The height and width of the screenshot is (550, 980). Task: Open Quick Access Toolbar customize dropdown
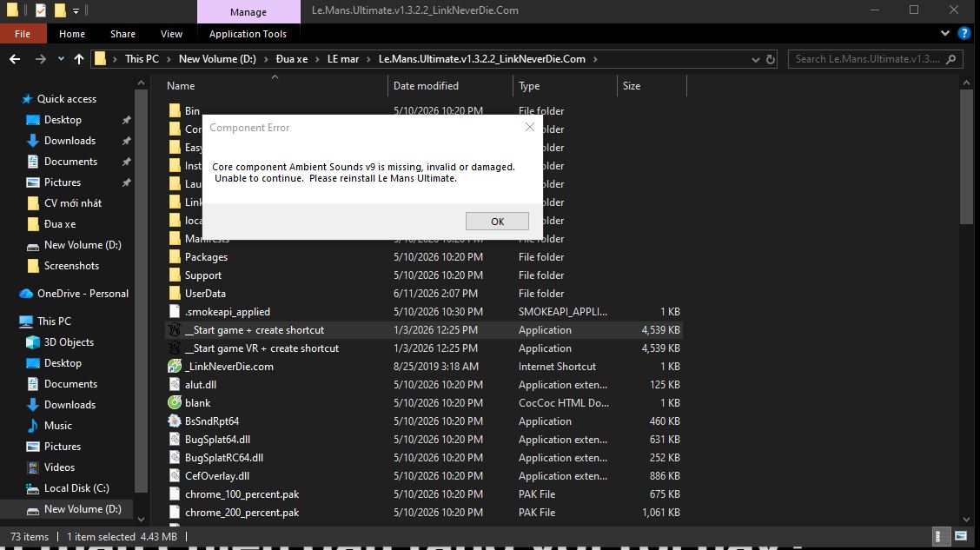pos(76,10)
